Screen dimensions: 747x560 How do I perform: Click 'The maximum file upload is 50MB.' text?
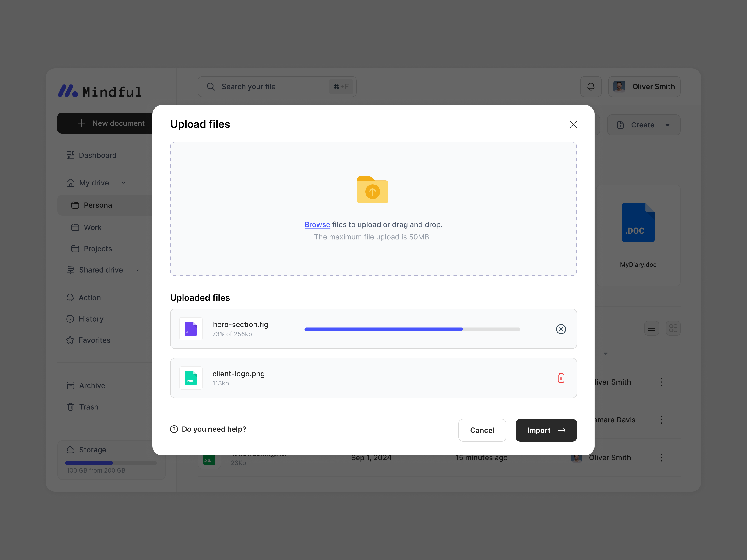click(x=373, y=237)
